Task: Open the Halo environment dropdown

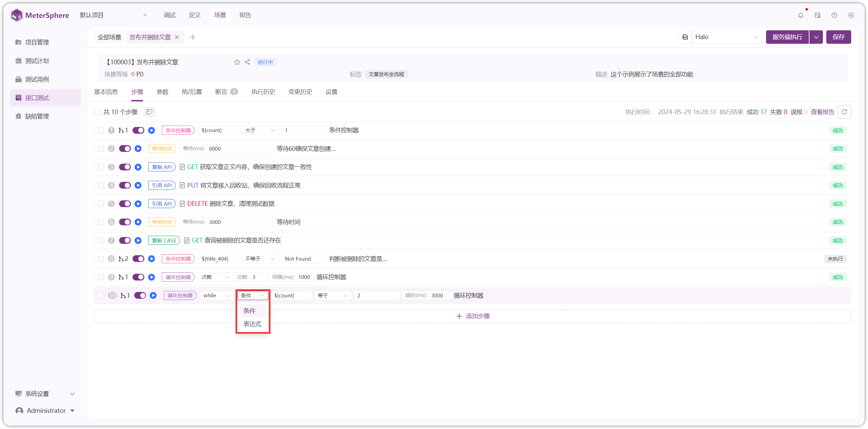Action: tap(726, 37)
